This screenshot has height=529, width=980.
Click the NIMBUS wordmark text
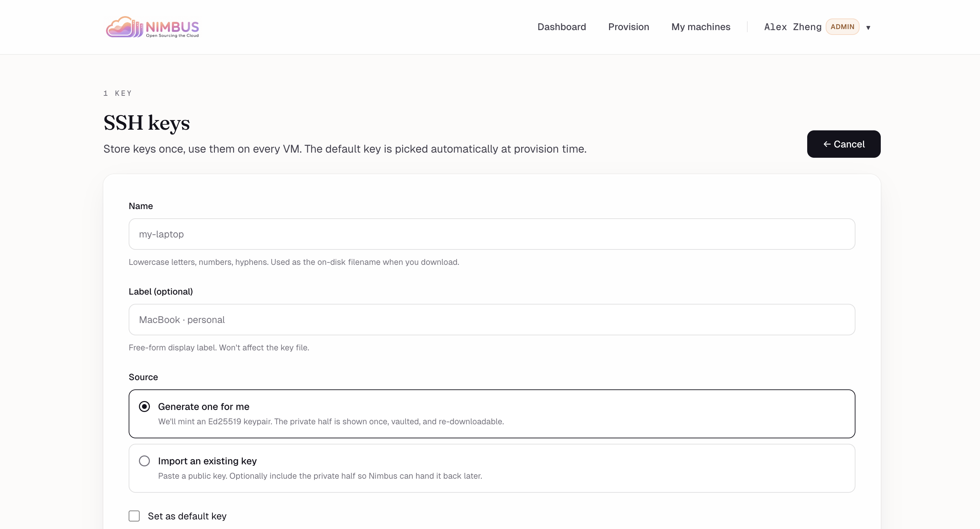(x=172, y=27)
